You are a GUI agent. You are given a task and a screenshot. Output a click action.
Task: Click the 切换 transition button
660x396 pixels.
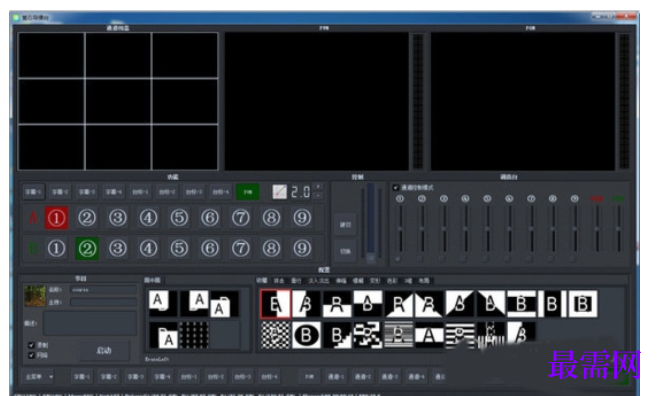(x=345, y=251)
